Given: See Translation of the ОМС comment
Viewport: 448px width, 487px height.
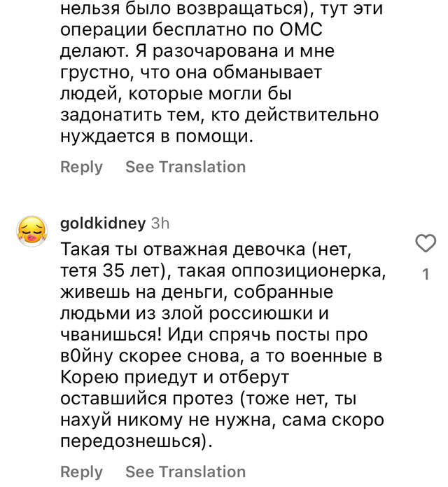Looking at the screenshot, I should (185, 167).
